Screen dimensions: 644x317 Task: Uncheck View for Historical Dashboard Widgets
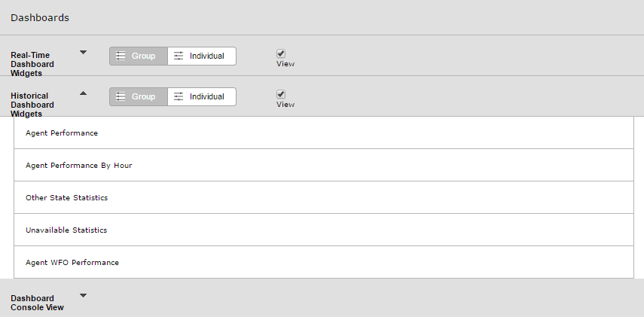281,94
